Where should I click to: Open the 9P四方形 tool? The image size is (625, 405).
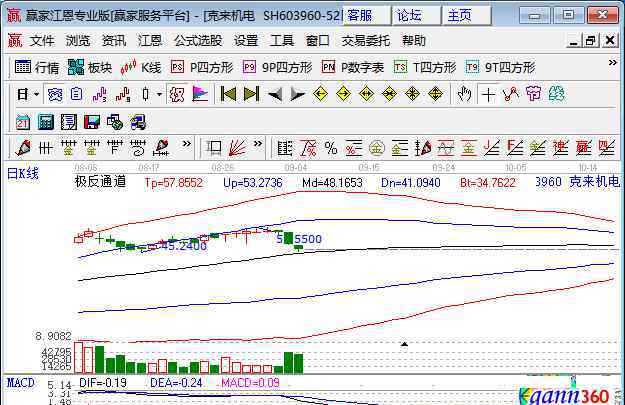click(277, 67)
